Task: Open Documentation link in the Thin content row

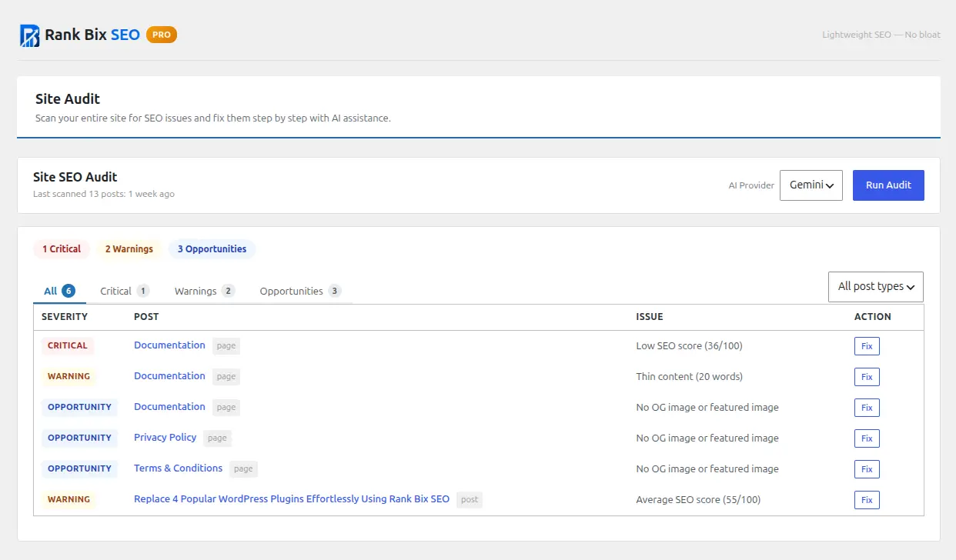Action: pos(169,376)
